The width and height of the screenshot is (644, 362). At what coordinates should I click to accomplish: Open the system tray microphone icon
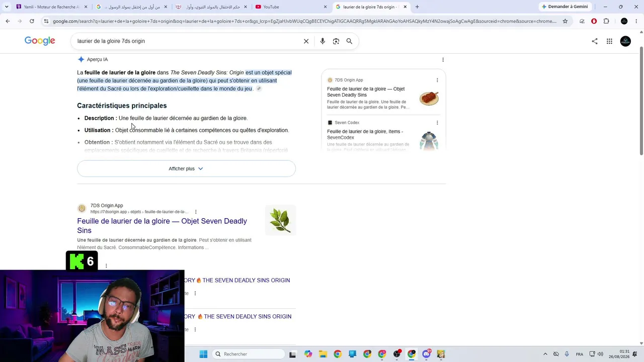[x=567, y=354]
